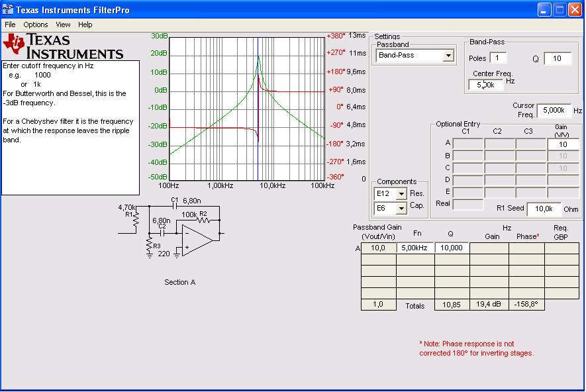
Task: Click the Cursor Freq. 5,000k field
Action: [554, 110]
